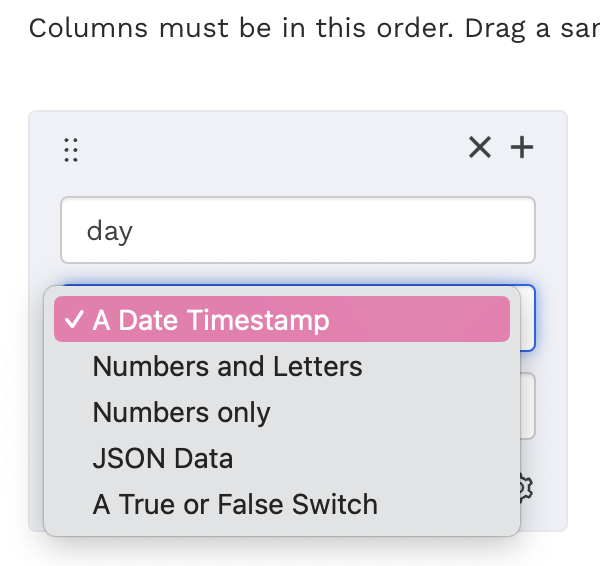Open column settings gear icon
600x566 pixels.
pos(526,487)
